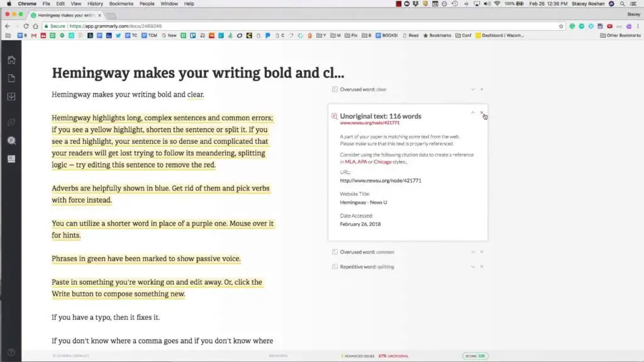The image size is (644, 362).
Task: Open the Edit menu
Action: [x=60, y=4]
